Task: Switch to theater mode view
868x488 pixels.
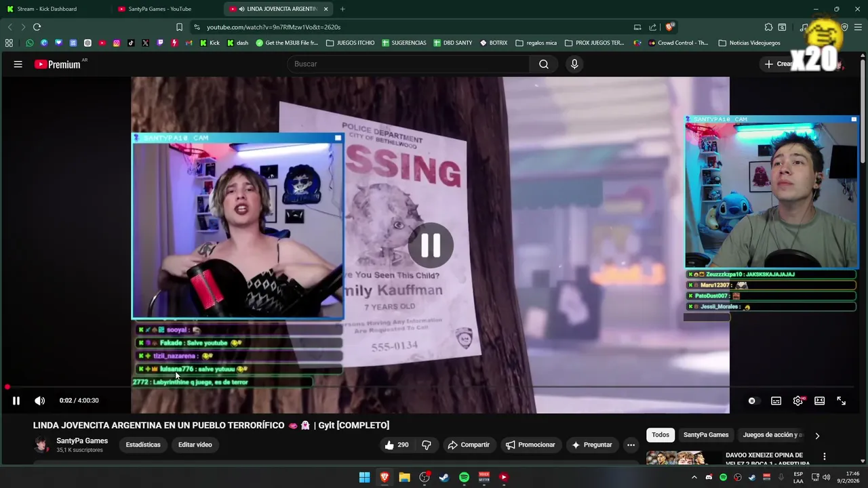Action: pyautogui.click(x=820, y=401)
